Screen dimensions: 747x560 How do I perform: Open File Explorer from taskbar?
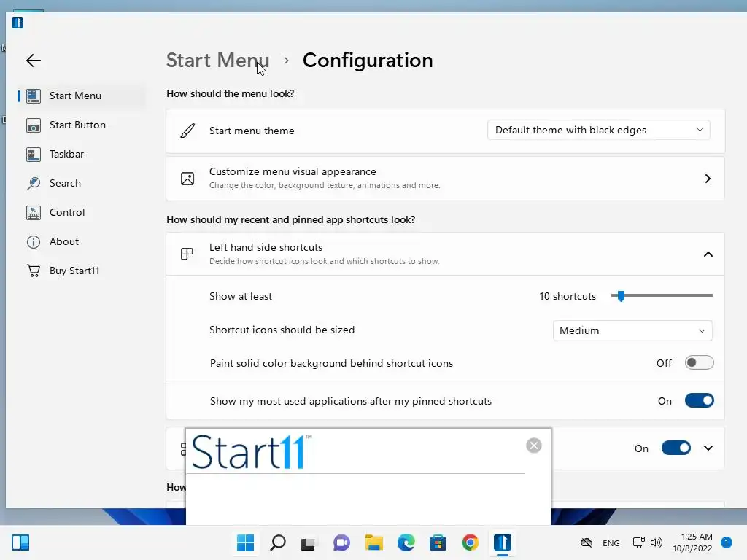[x=374, y=542]
